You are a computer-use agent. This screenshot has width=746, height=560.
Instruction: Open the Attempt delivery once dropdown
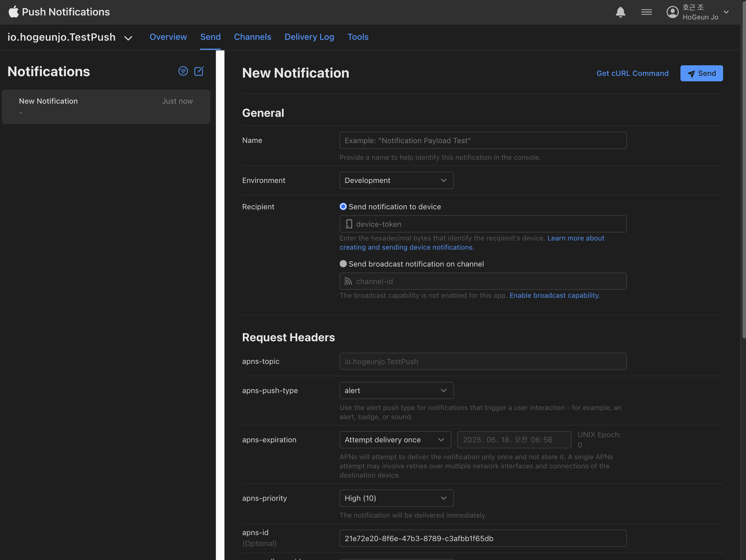click(x=395, y=439)
